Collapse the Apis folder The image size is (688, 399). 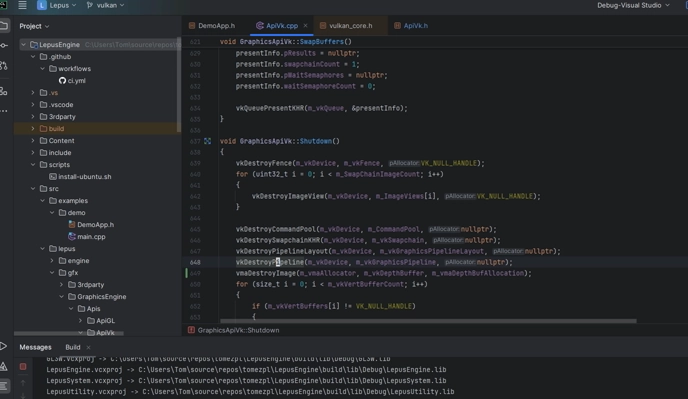pyautogui.click(x=72, y=309)
